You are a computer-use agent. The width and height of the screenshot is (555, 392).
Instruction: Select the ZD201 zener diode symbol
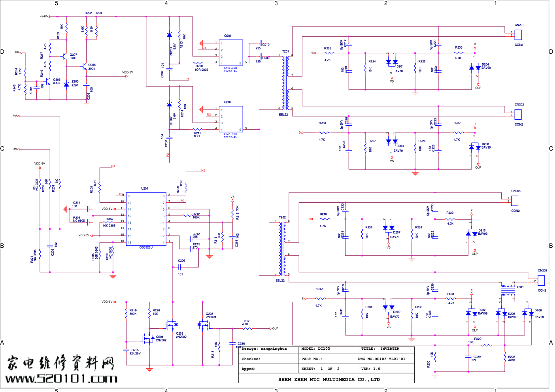pyautogui.click(x=170, y=35)
